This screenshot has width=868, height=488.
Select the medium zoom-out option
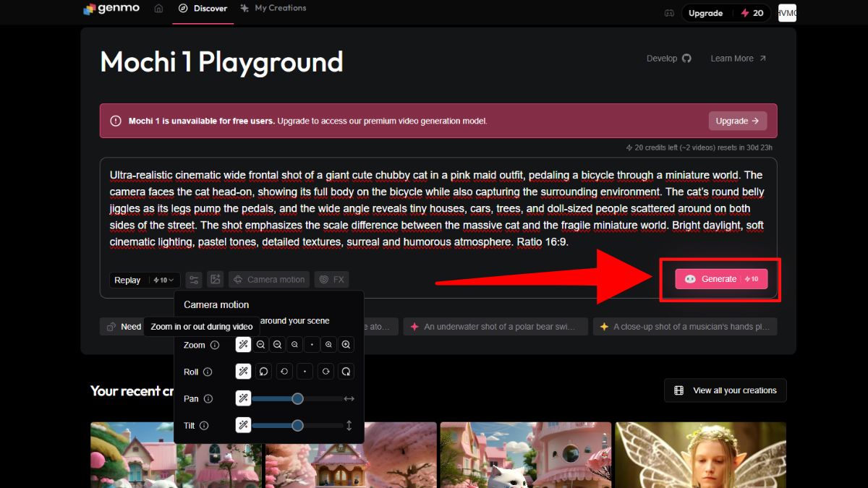click(x=278, y=345)
